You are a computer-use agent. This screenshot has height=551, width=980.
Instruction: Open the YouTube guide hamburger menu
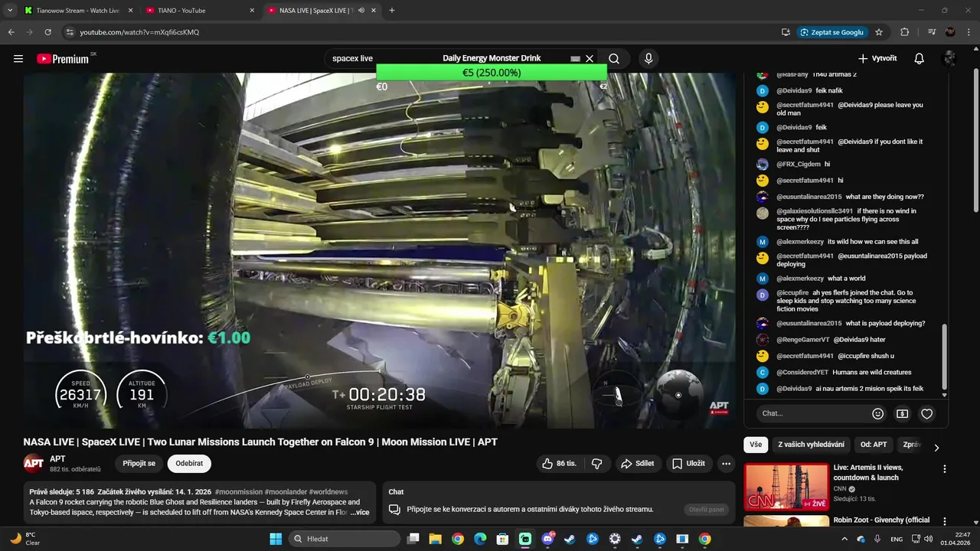click(18, 59)
